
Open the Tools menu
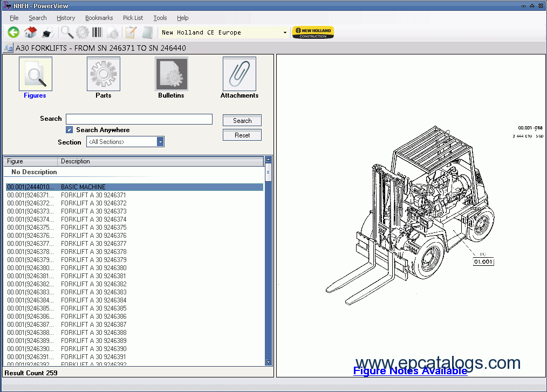tap(160, 18)
